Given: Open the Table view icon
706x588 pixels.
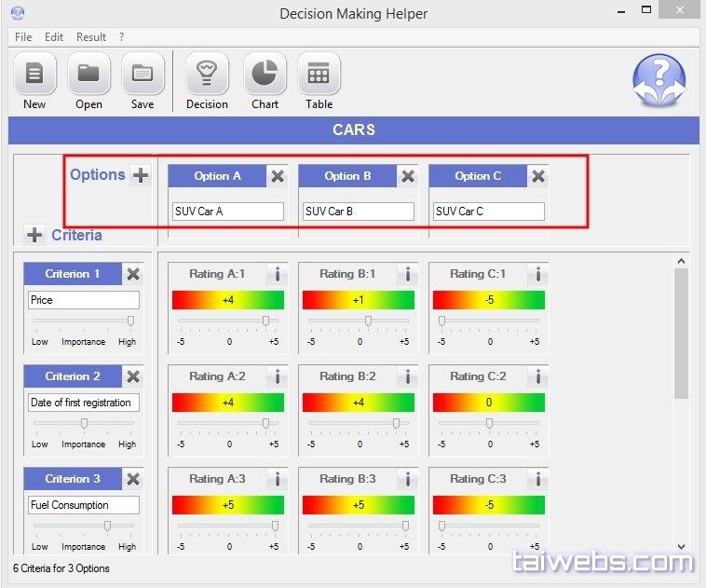Looking at the screenshot, I should (319, 74).
